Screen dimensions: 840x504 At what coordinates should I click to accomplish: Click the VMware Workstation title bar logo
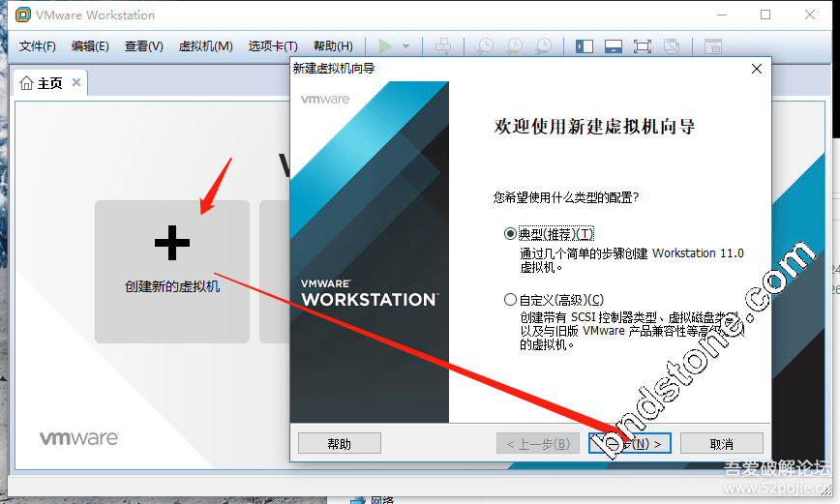(x=23, y=15)
